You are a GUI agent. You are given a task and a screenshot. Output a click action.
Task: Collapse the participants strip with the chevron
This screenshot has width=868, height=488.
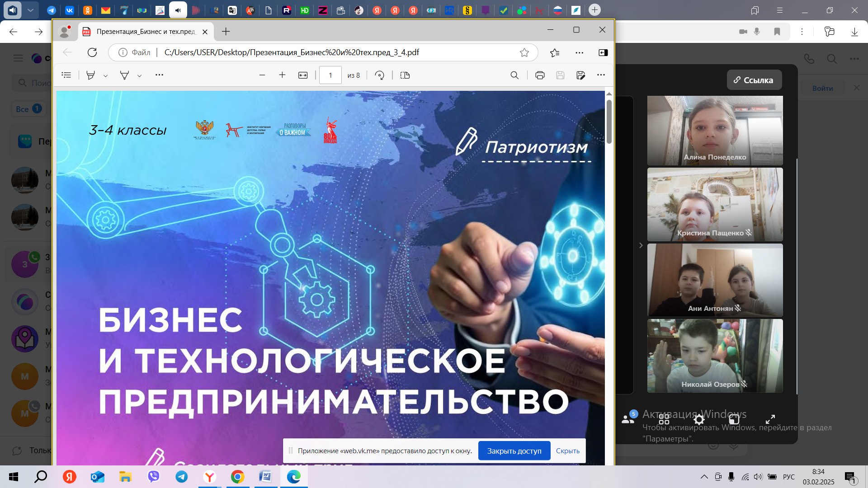[641, 245]
